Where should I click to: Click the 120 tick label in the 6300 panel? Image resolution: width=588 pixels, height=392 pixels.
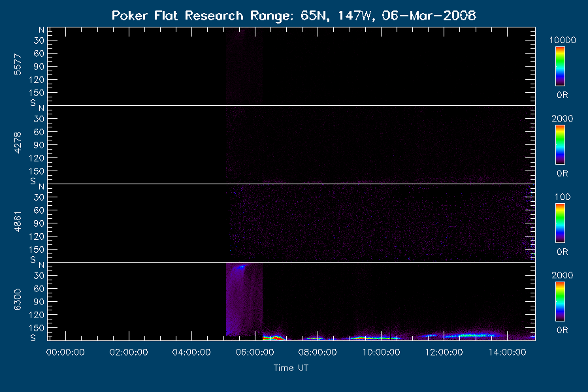click(37, 315)
